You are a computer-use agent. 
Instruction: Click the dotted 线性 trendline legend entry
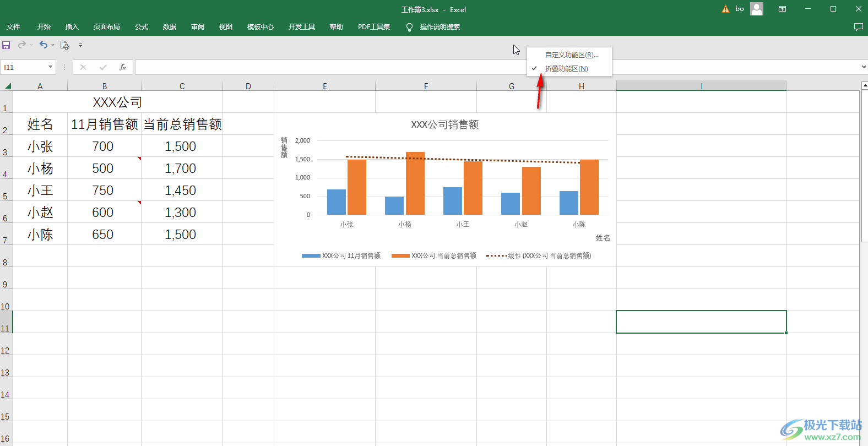click(x=539, y=255)
